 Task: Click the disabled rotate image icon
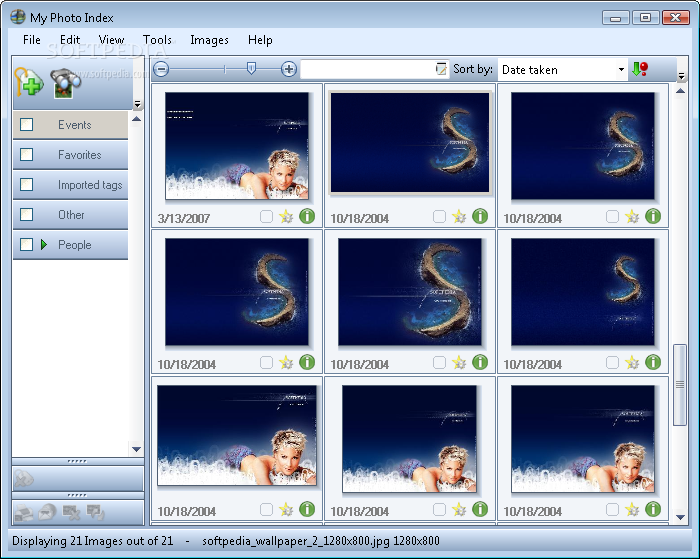coord(95,513)
